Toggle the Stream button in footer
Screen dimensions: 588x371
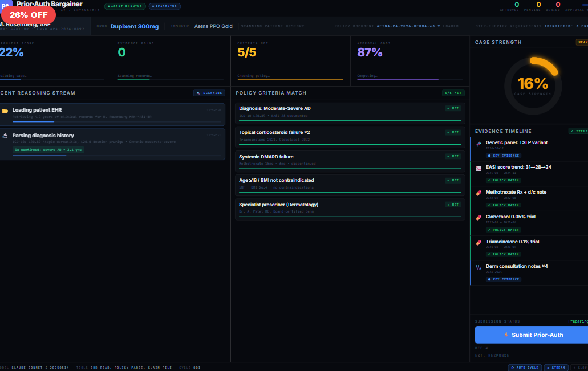pyautogui.click(x=555, y=368)
